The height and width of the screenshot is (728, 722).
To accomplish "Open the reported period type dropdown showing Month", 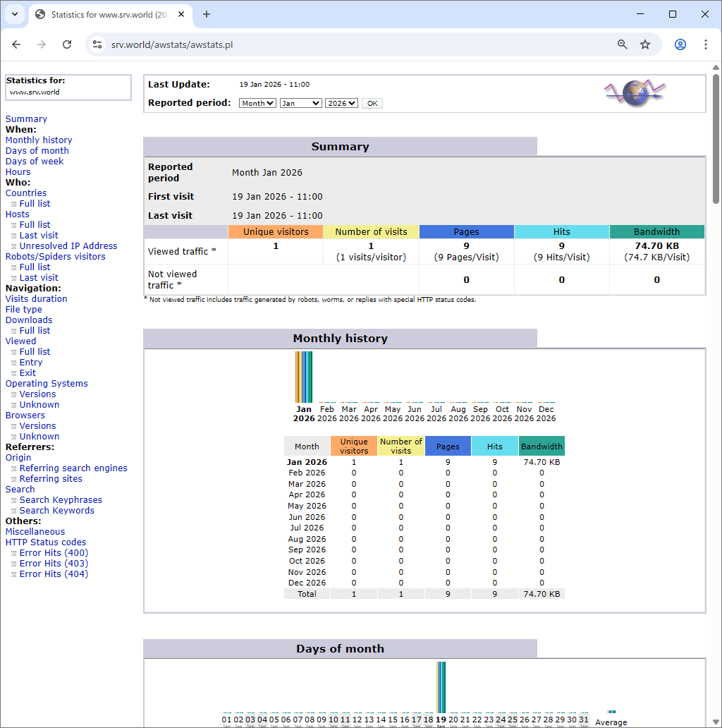I will click(x=257, y=103).
